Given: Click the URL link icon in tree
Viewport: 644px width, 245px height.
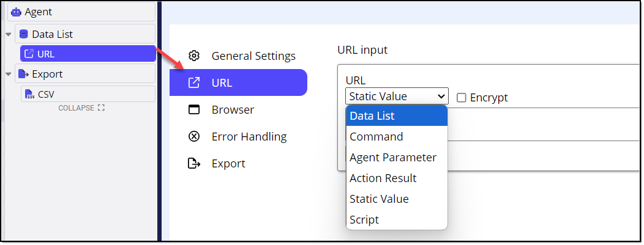Looking at the screenshot, I should coord(29,54).
